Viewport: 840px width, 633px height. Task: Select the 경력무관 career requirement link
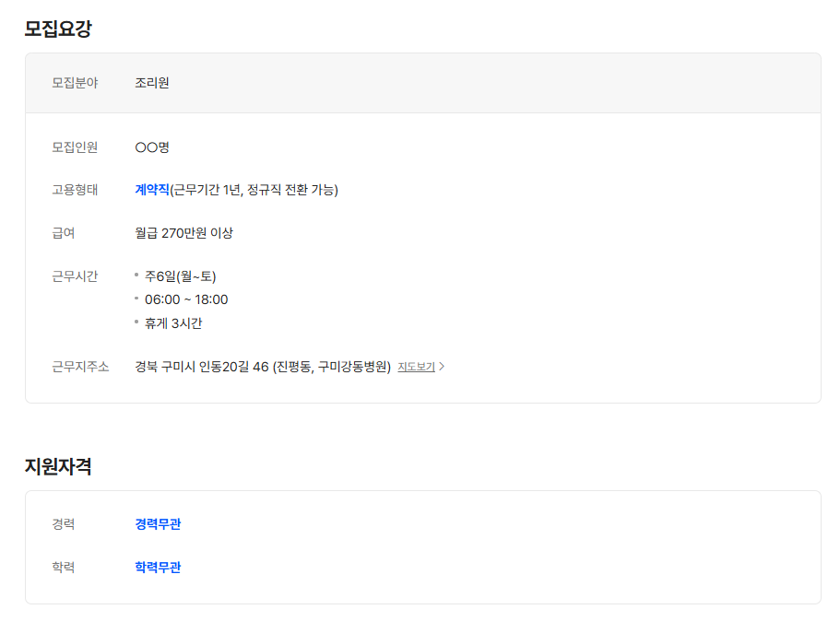(x=155, y=523)
